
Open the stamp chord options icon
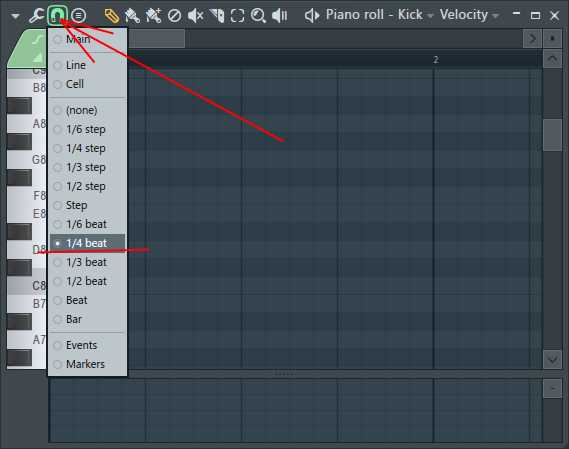click(78, 16)
